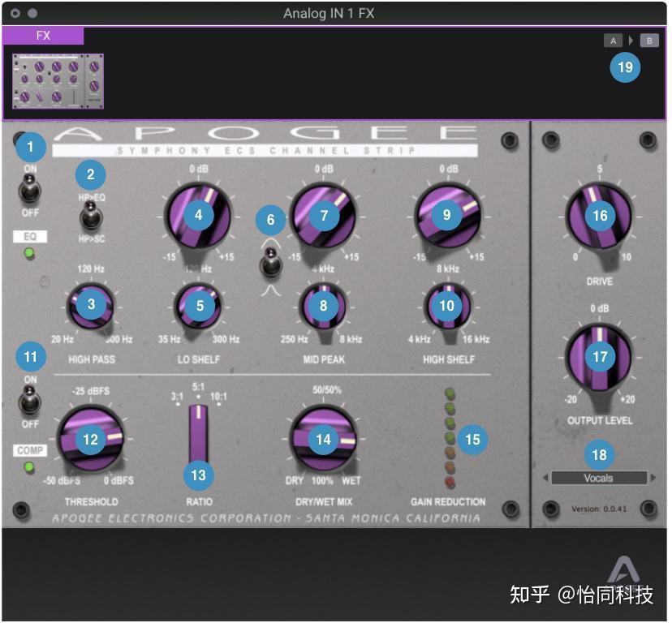This screenshot has width=672, height=623.
Task: Switch to the FX tab
Action: pos(44,35)
